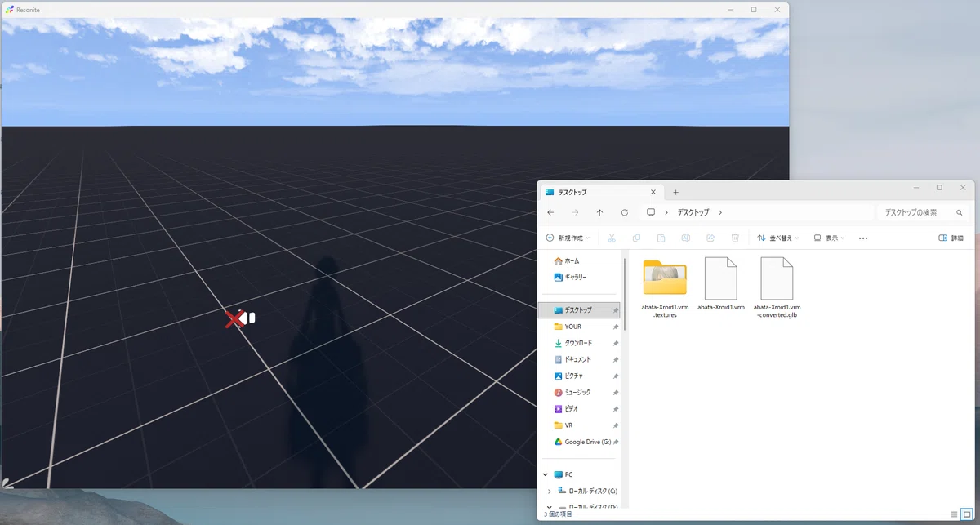
Task: Click the Cut scissors icon
Action: click(611, 238)
